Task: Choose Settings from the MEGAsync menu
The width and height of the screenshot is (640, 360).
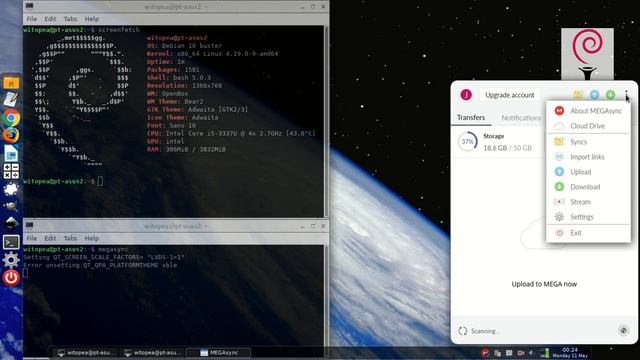Action: coord(588,217)
